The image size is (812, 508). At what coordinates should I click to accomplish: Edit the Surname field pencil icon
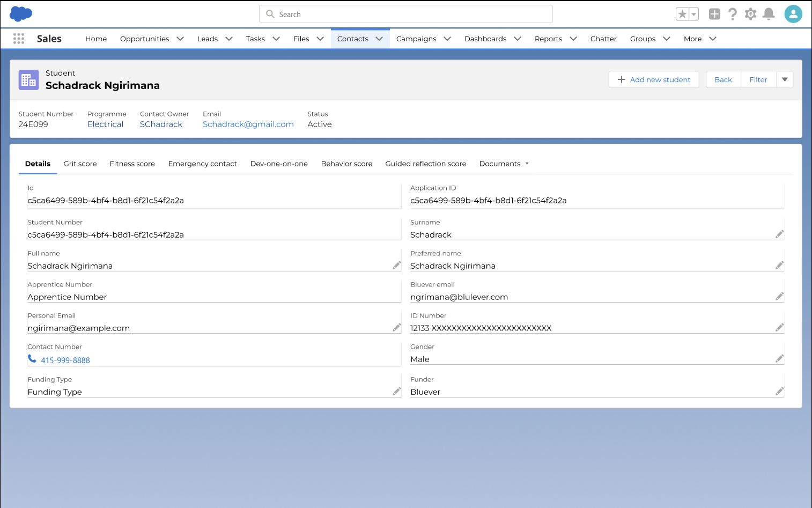[x=779, y=234]
